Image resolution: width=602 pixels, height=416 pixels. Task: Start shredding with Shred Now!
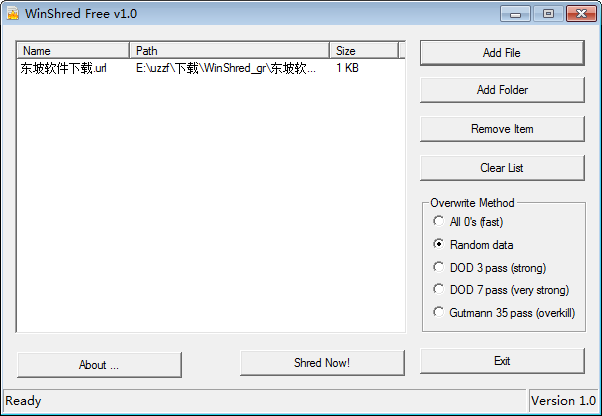322,363
